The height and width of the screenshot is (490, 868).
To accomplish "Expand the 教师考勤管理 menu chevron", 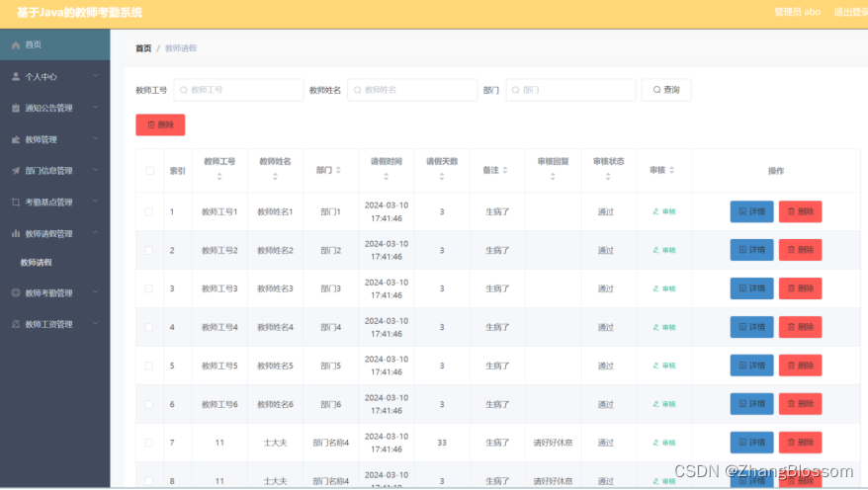I will pyautogui.click(x=95, y=292).
